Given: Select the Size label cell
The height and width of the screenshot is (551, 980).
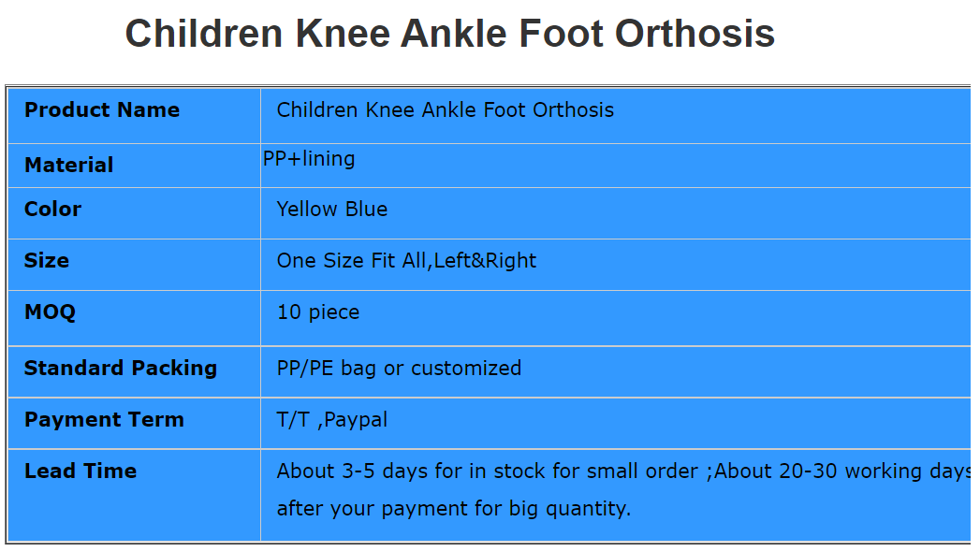Looking at the screenshot, I should click(x=47, y=261).
